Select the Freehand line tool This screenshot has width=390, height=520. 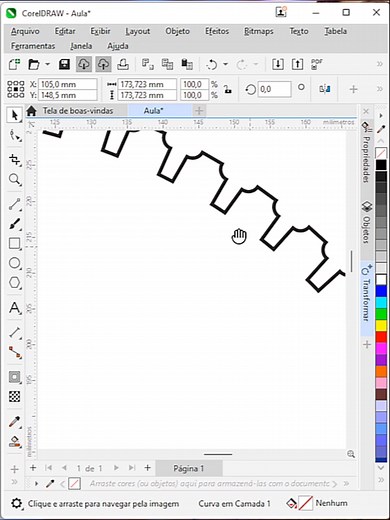tap(14, 204)
